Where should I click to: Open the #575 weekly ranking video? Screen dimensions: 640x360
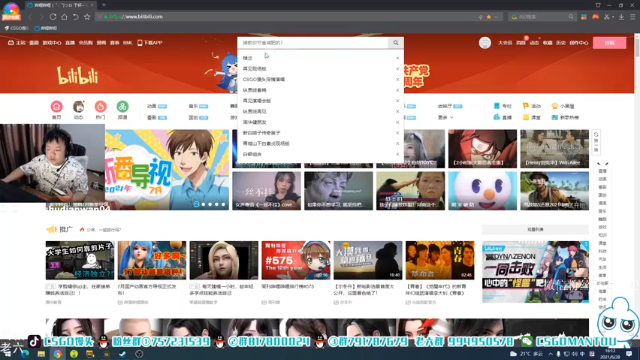pos(296,260)
